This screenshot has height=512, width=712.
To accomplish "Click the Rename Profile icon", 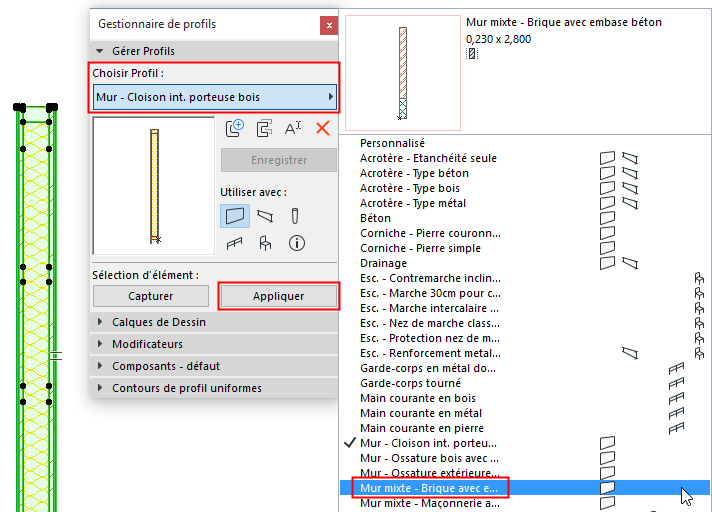I will tap(293, 128).
